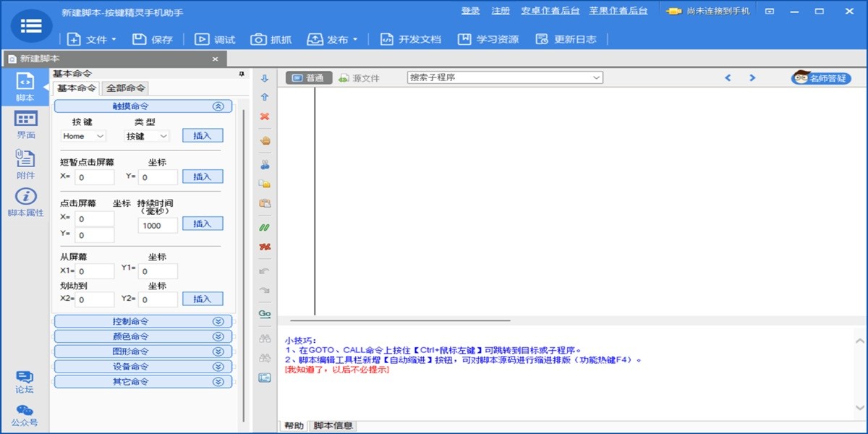The height and width of the screenshot is (434, 868).
Task: Click the red X delete icon in editor toolbar
Action: click(264, 116)
